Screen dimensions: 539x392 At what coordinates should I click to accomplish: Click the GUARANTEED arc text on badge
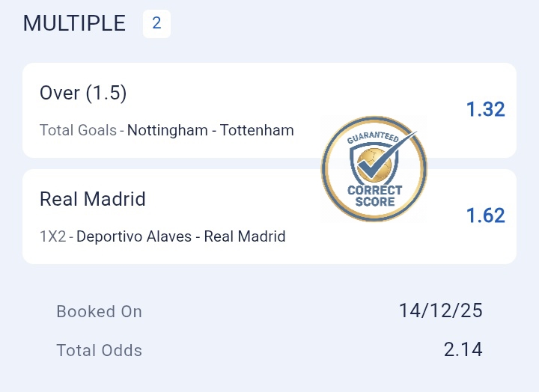[x=372, y=139]
